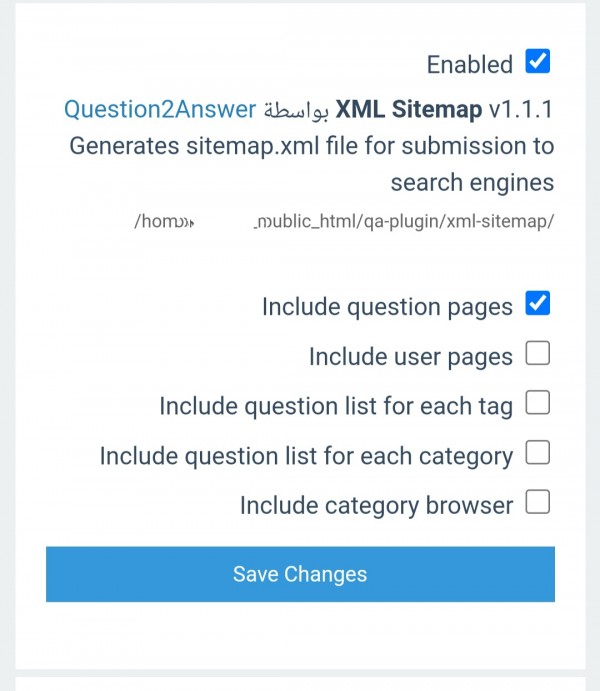
Task: Click the v1.1.1 version number
Action: coord(521,109)
